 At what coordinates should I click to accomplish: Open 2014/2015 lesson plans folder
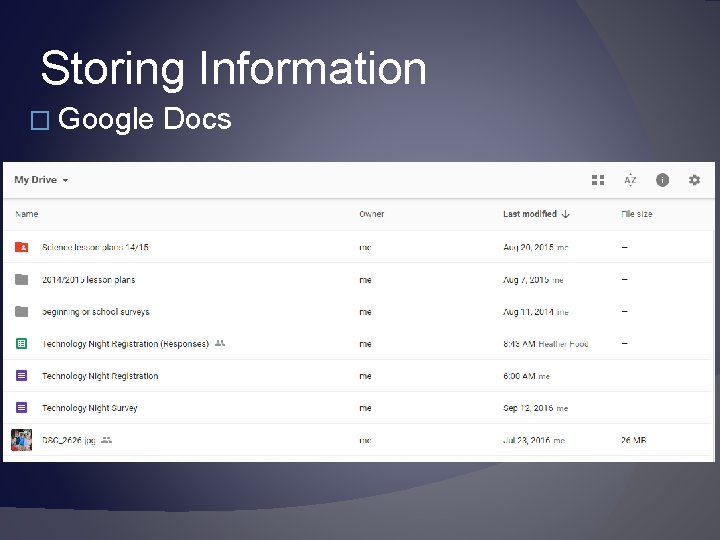pos(89,280)
